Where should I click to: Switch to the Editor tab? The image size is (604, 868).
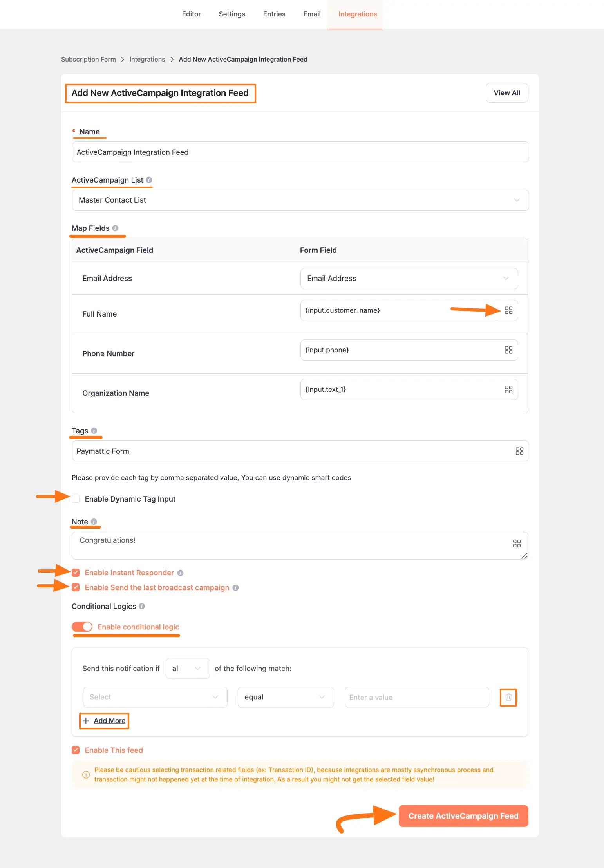(191, 14)
